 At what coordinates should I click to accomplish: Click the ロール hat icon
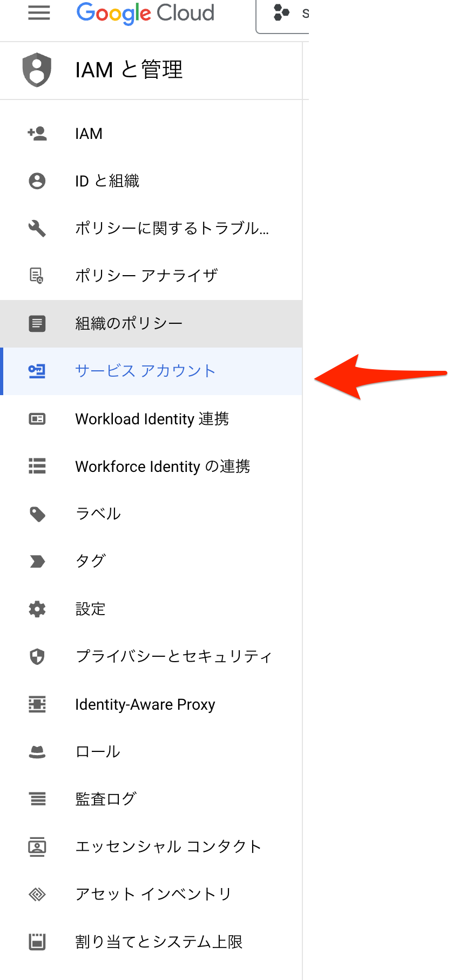click(x=37, y=752)
